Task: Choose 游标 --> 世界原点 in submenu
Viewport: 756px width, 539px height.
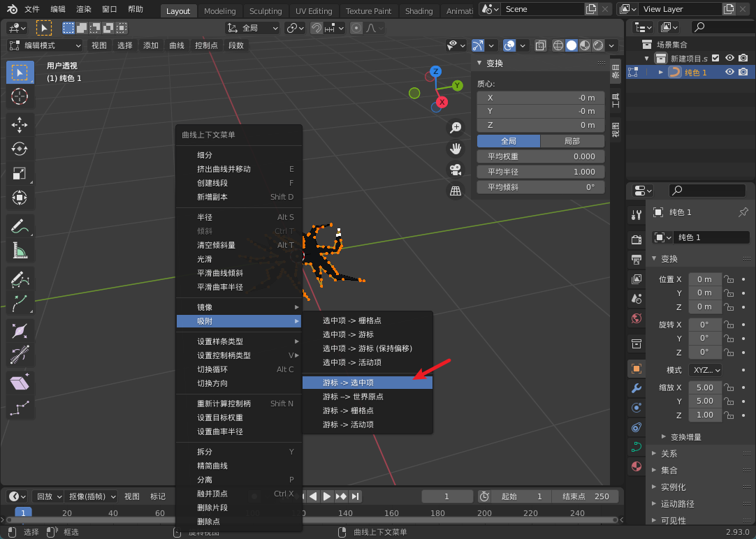Action: click(368, 397)
